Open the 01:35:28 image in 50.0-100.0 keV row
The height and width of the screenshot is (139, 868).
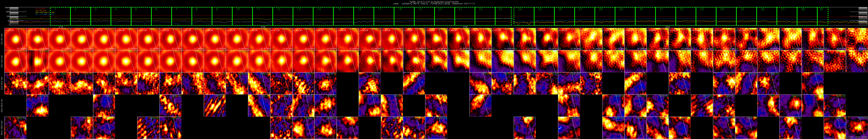[x=149, y=128]
